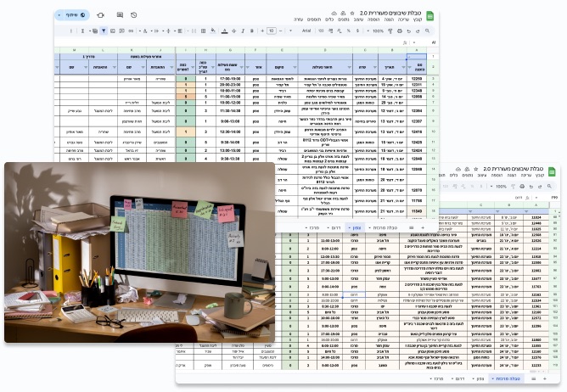
Task: Open the all sheets list icon in the top window
Action: coord(412,228)
